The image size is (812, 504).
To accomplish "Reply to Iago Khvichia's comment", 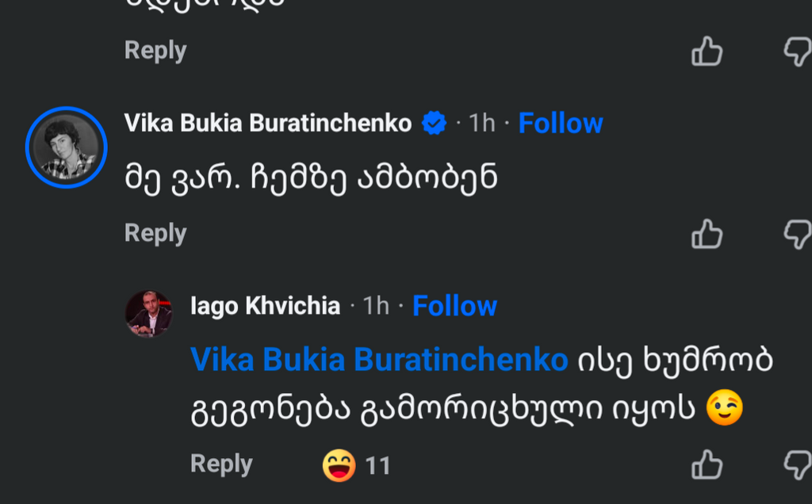I will pos(221,464).
